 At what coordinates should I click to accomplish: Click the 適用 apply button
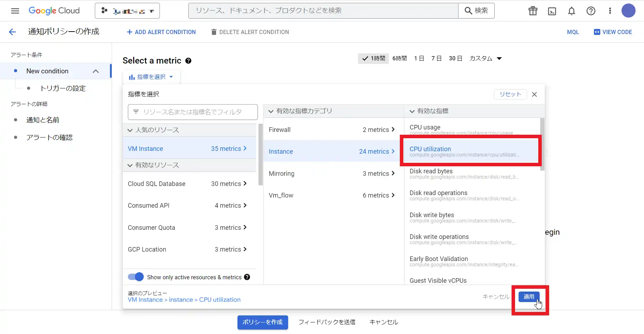(529, 297)
